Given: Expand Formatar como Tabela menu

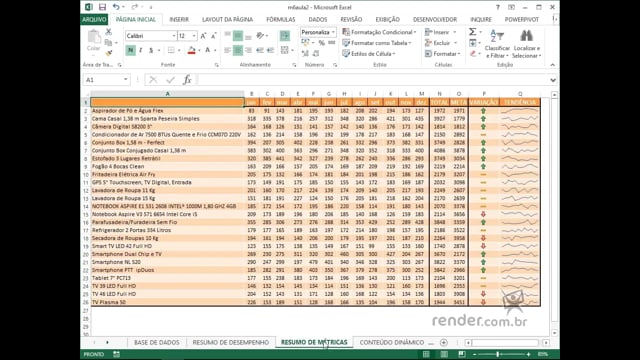Looking at the screenshot, I should click(x=377, y=43).
